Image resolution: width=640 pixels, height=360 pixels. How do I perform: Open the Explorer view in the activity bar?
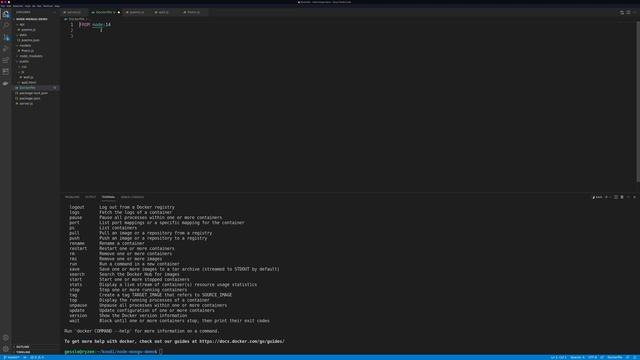pos(6,14)
